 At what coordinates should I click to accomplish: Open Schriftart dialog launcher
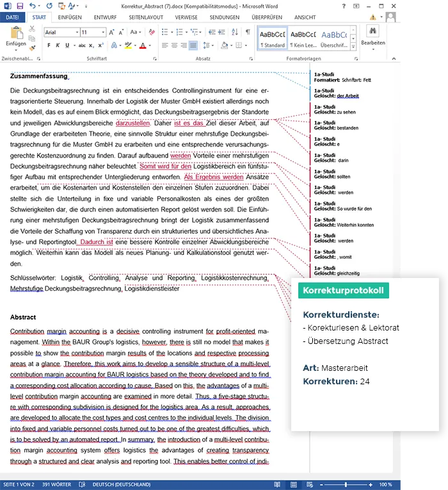pos(154,58)
